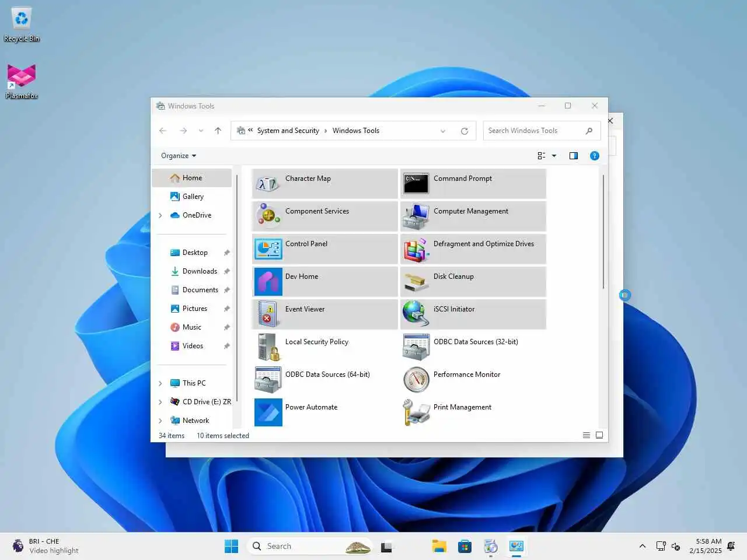Select the Local Security Policy icon
The height and width of the screenshot is (560, 747).
coord(268,347)
